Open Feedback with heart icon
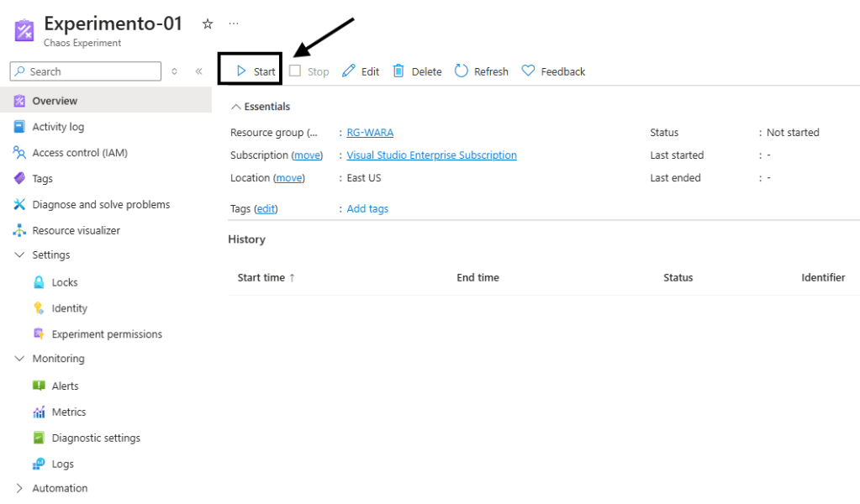The width and height of the screenshot is (860, 504). (553, 71)
